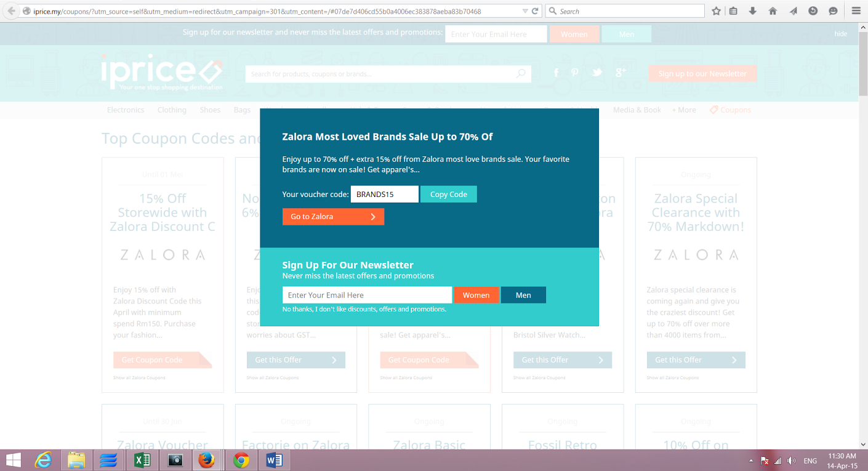Viewport: 868px width, 471px height.
Task: Click the Firefox Search bar
Action: pyautogui.click(x=625, y=11)
